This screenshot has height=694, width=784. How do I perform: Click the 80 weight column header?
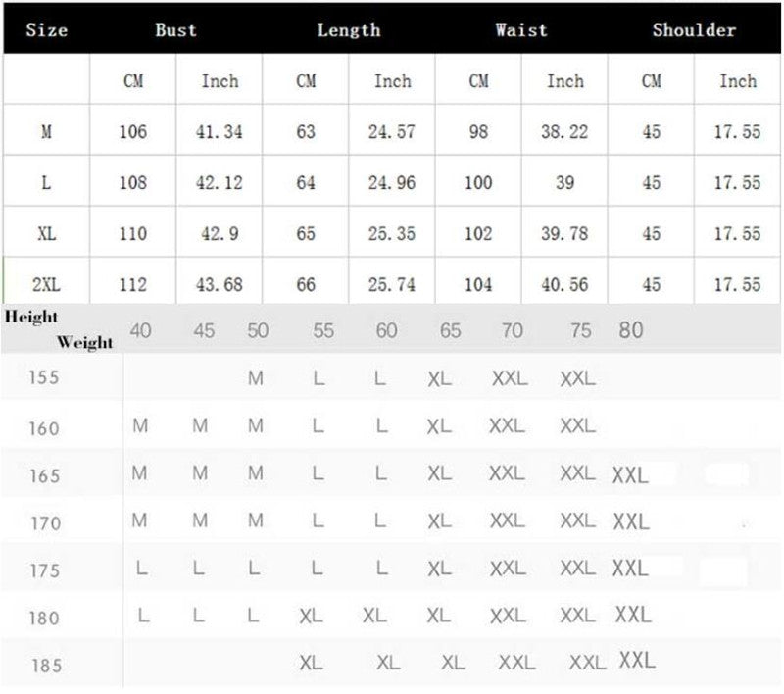[631, 330]
